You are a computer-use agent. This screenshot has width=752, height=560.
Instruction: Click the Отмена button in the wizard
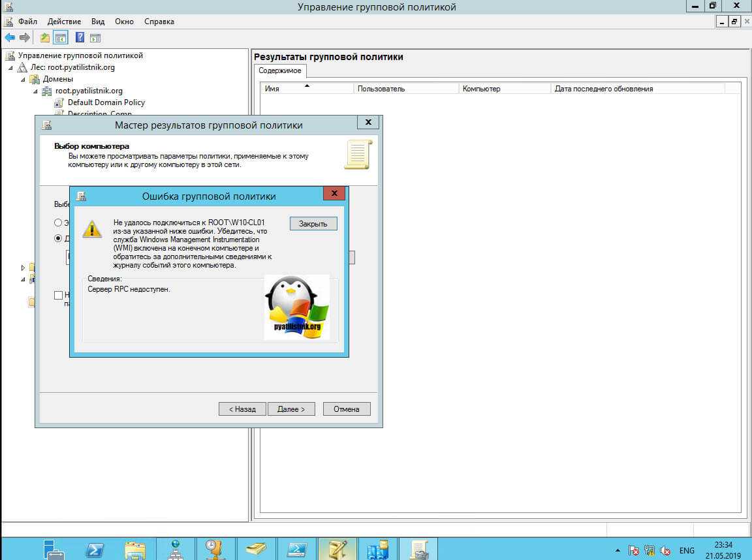[346, 409]
